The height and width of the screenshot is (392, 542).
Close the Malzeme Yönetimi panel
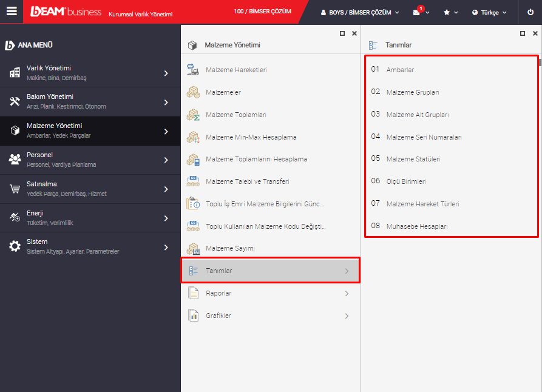pyautogui.click(x=354, y=33)
